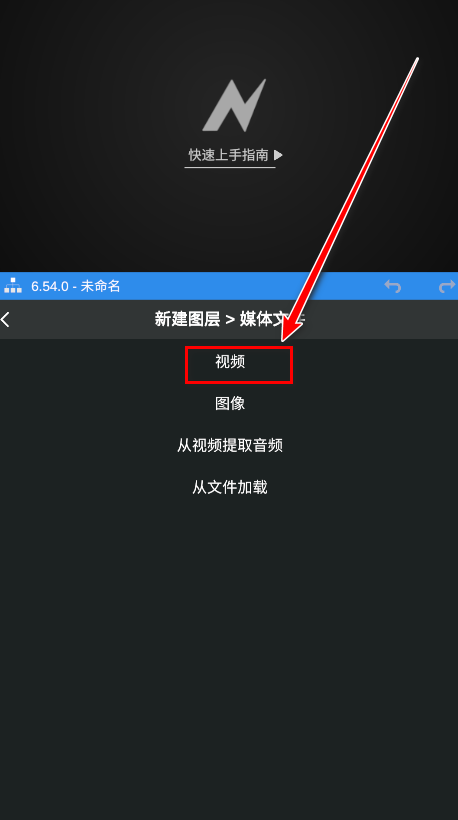The width and height of the screenshot is (458, 820).
Task: Click the red arrow annotation head
Action: [x=291, y=326]
